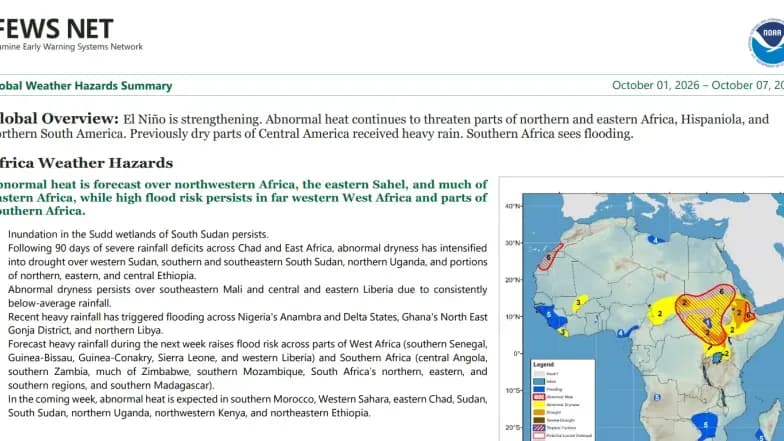
Task: Click the solid blue Flooding legend swatch
Action: pos(539,389)
